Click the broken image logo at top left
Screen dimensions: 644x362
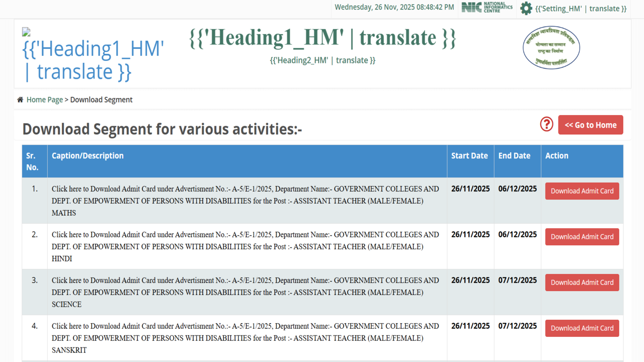coord(26,32)
